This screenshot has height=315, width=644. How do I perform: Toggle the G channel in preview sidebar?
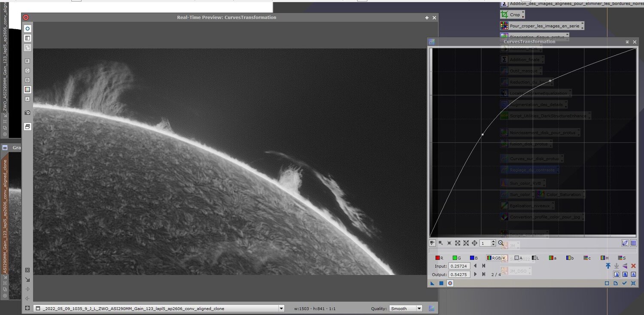[27, 70]
